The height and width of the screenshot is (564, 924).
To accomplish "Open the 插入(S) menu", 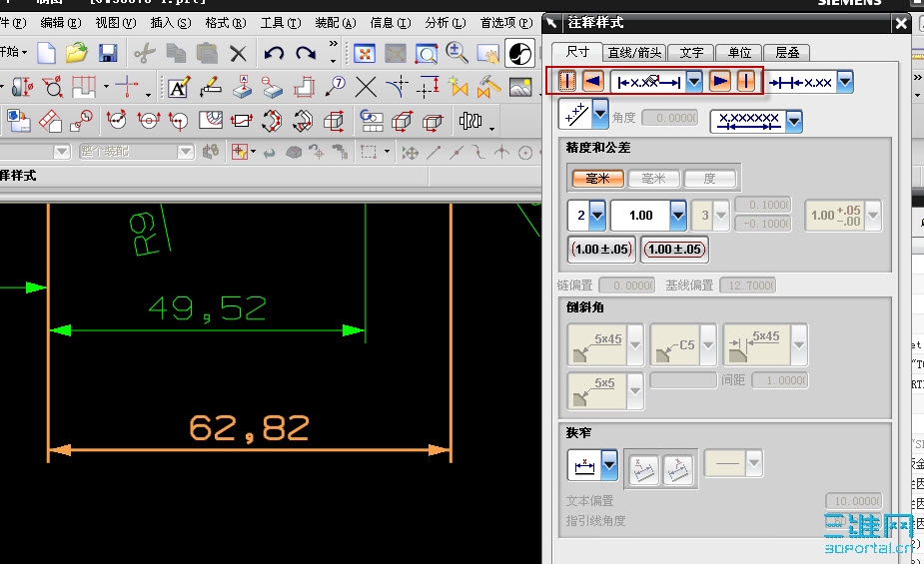I will tap(170, 23).
